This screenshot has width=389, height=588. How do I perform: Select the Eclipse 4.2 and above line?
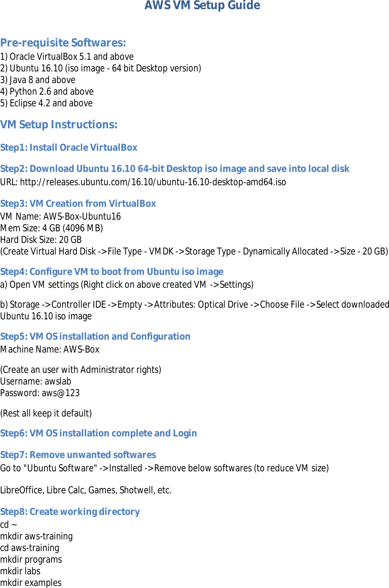(46, 103)
